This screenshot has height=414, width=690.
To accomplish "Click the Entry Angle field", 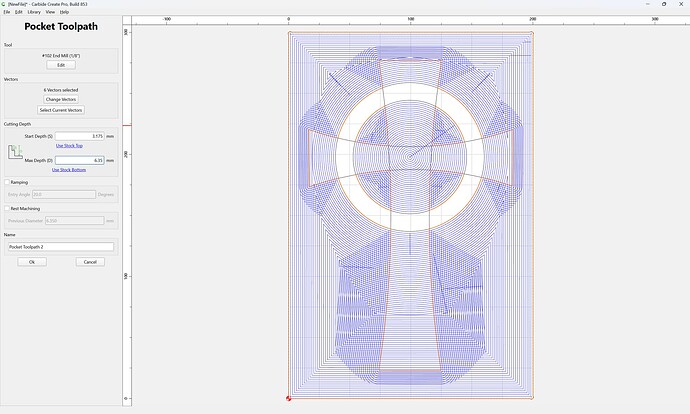I will point(64,194).
